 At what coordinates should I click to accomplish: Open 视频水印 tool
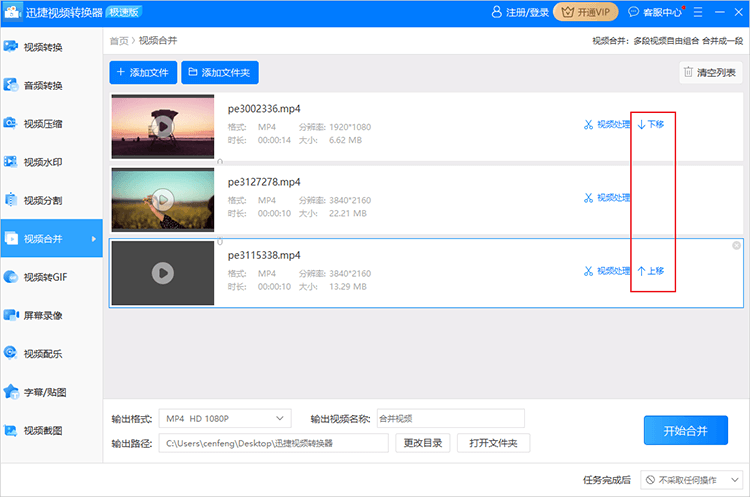click(x=42, y=162)
